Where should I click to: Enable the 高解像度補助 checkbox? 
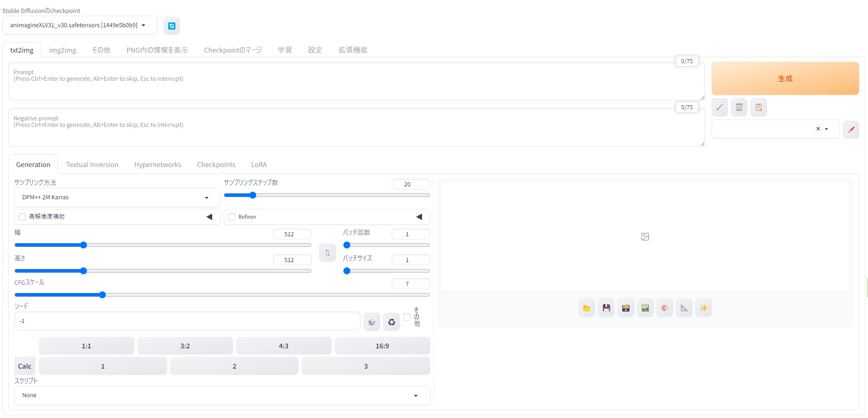click(22, 216)
